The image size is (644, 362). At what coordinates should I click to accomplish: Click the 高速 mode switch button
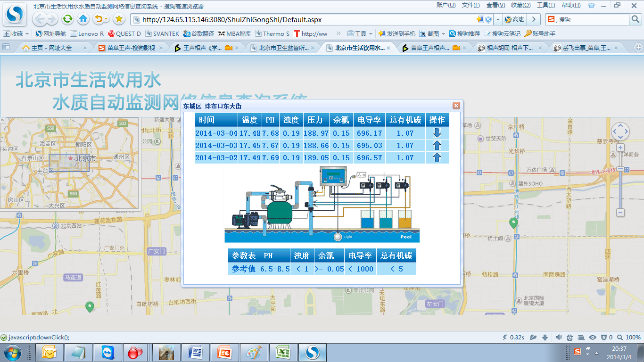coord(514,19)
